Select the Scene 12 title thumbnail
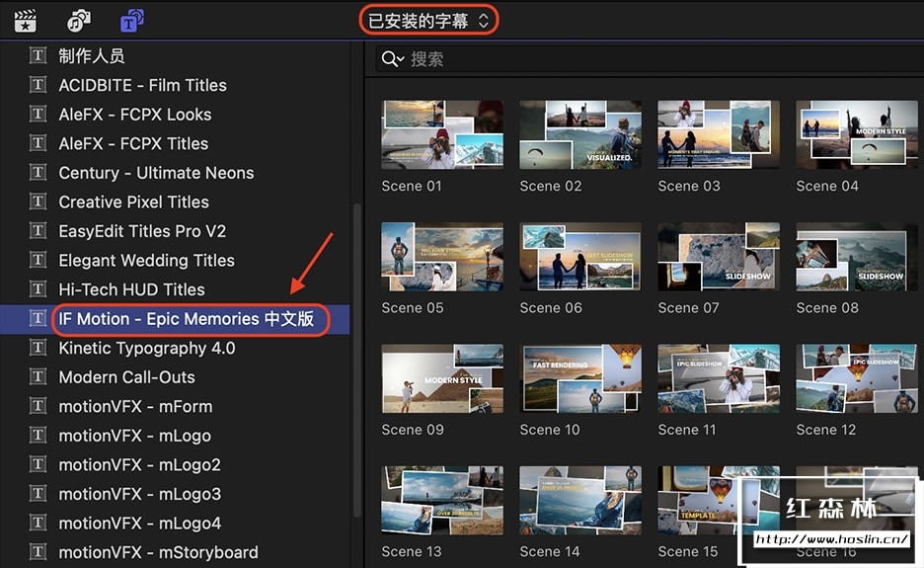Viewport: 924px width, 568px height. (x=857, y=378)
